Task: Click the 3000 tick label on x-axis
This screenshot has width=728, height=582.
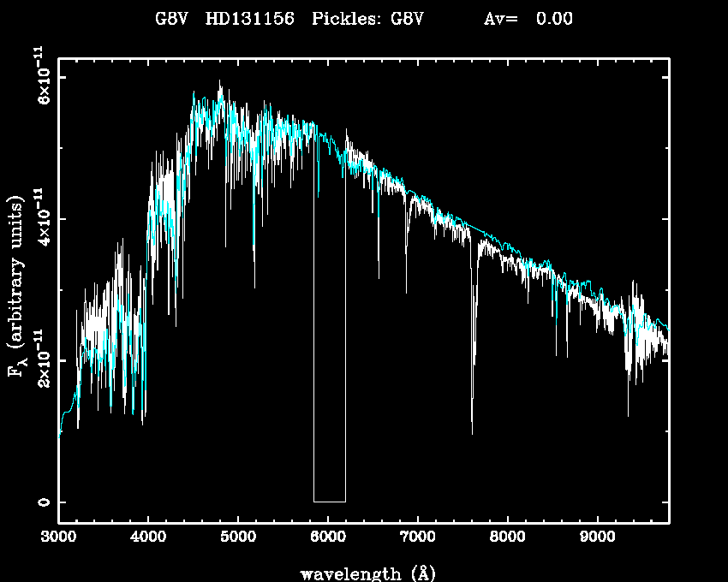Action: coord(58,537)
